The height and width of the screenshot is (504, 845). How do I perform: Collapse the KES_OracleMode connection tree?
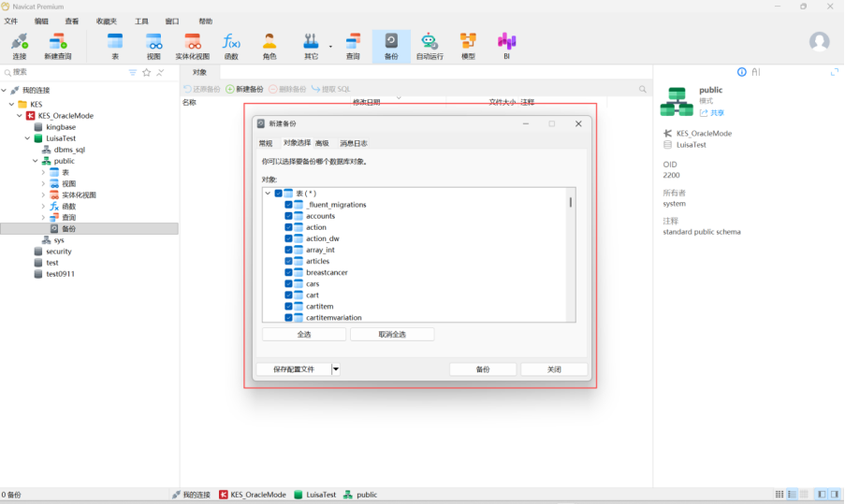tap(19, 115)
